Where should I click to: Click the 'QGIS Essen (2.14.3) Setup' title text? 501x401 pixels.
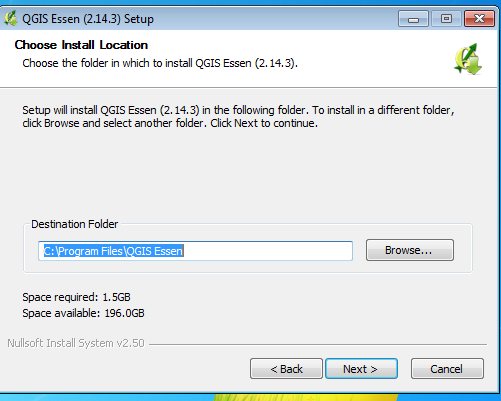click(x=88, y=19)
